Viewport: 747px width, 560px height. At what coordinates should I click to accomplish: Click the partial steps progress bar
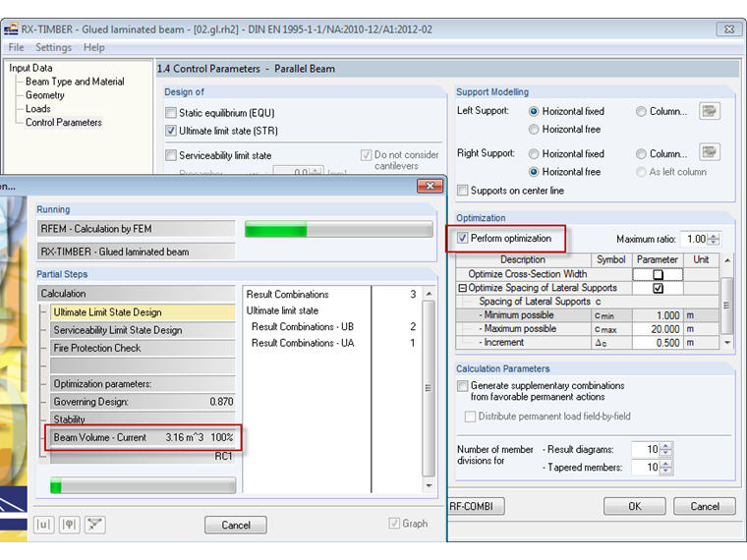point(143,485)
